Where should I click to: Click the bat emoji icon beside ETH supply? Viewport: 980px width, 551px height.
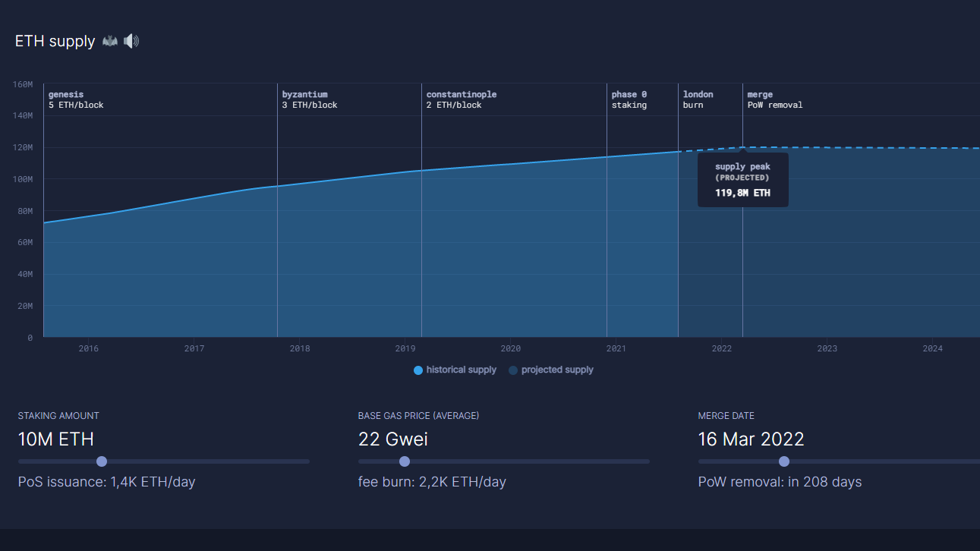pyautogui.click(x=110, y=41)
